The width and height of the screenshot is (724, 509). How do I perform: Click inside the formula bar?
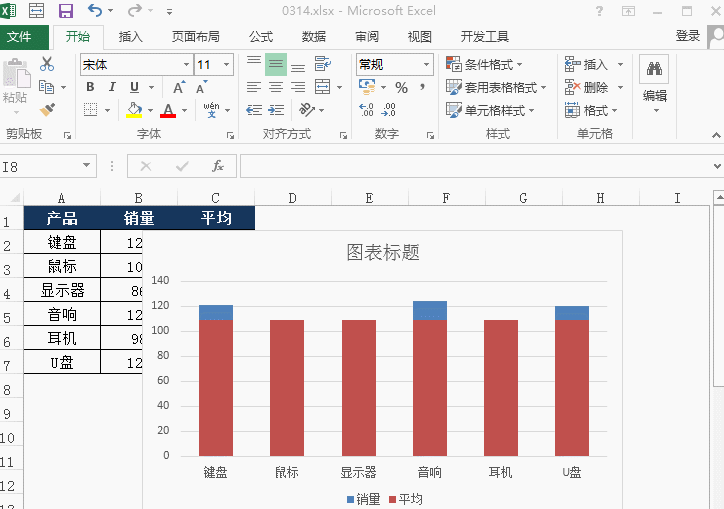point(476,166)
